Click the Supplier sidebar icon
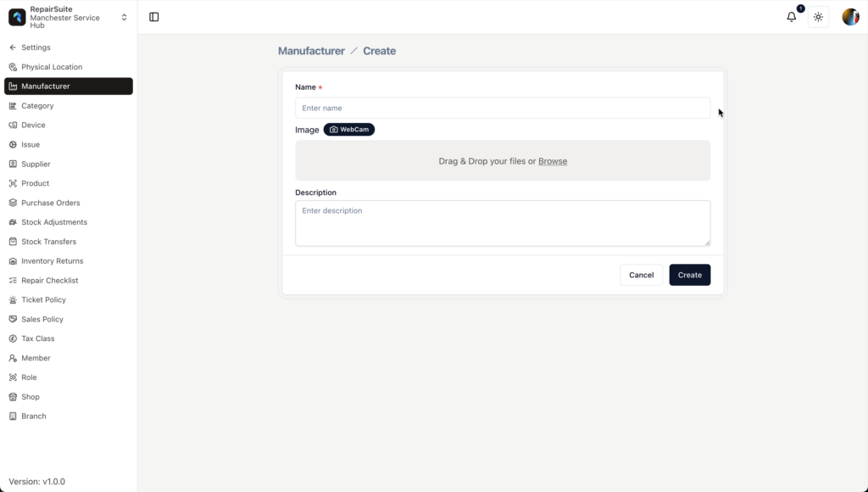This screenshot has width=868, height=492. 13,165
